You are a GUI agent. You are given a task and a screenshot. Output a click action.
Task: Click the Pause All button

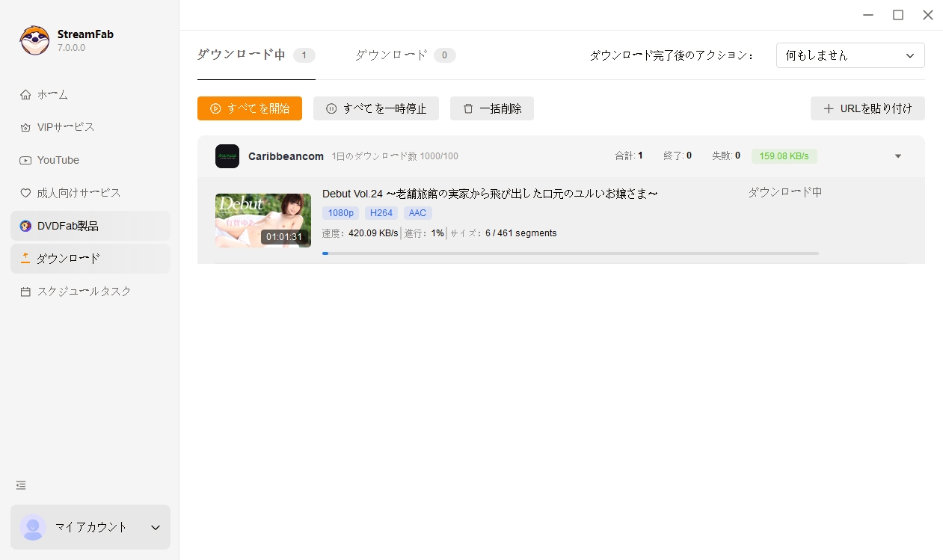(375, 108)
